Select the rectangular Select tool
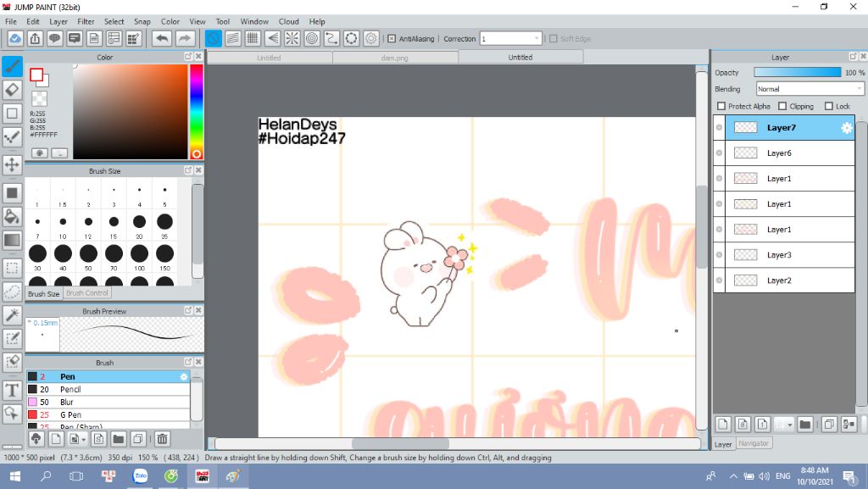Image resolution: width=868 pixels, height=489 pixels. click(12, 269)
